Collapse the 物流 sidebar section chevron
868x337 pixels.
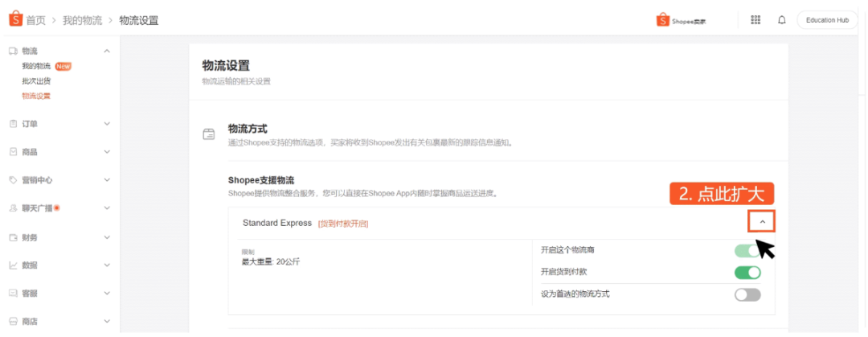(x=108, y=51)
